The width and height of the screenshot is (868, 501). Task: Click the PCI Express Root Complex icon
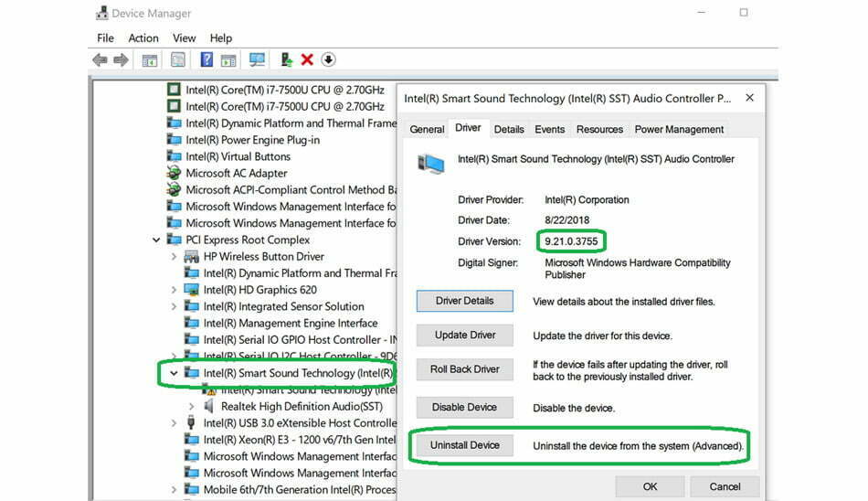[174, 240]
